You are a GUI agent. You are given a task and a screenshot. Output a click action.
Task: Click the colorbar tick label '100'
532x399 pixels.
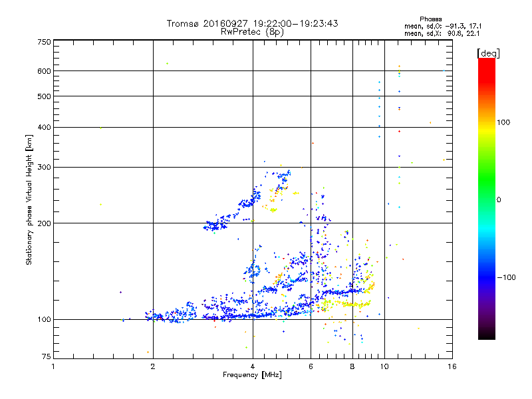503,122
